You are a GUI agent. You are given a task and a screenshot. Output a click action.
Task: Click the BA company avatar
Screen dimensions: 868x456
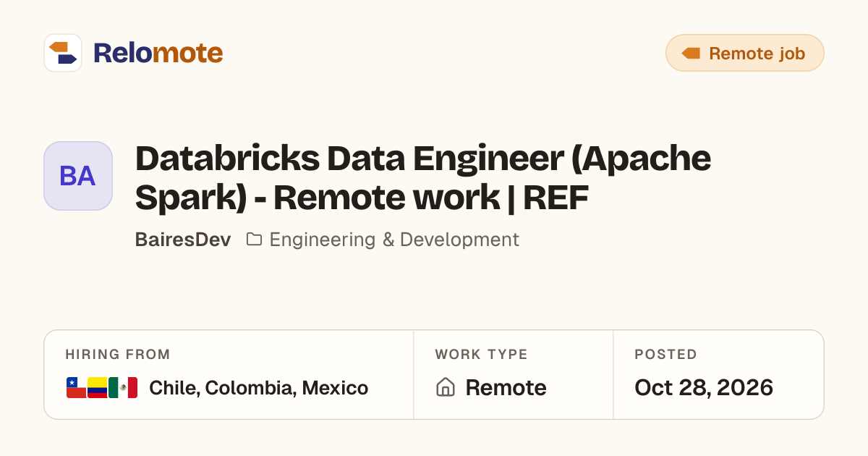point(78,176)
